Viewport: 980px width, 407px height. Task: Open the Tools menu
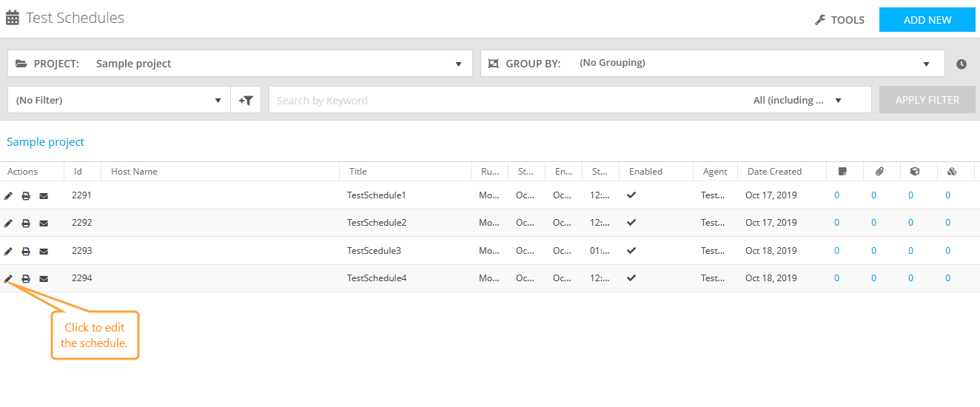tap(840, 20)
